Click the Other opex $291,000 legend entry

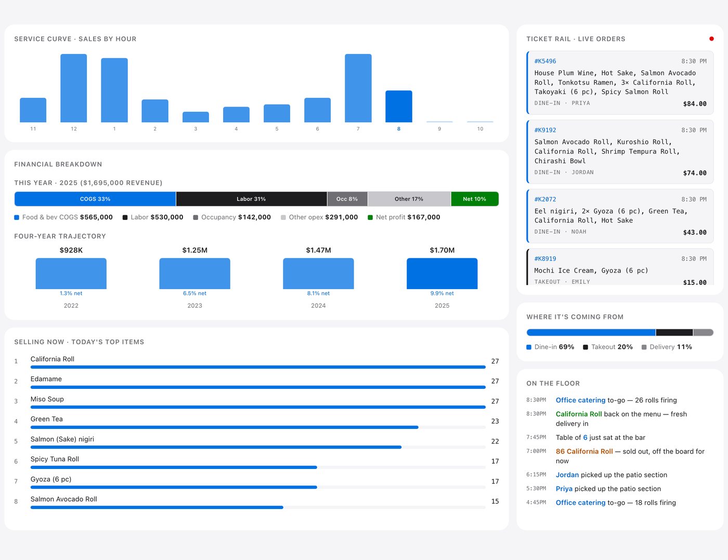pyautogui.click(x=319, y=217)
